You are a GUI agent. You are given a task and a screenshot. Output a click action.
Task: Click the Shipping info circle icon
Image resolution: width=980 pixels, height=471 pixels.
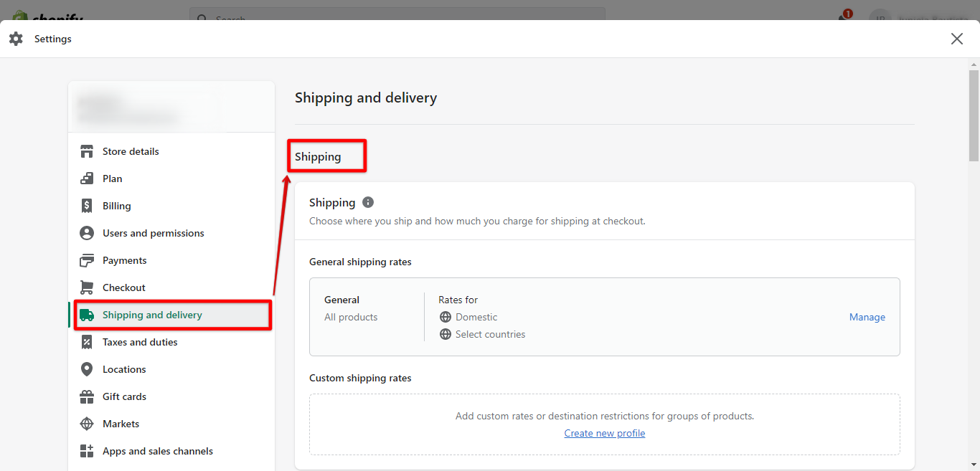tap(368, 202)
